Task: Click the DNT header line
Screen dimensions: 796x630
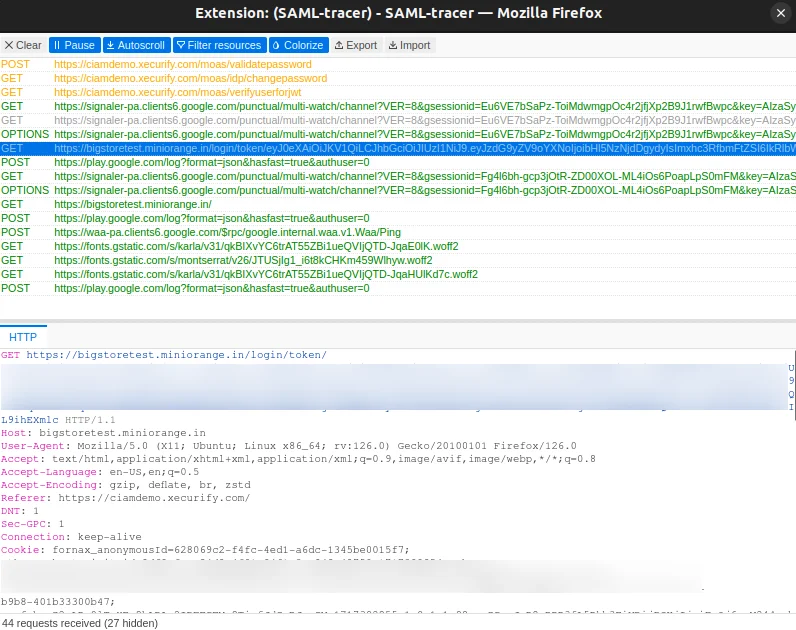Action: tap(20, 511)
